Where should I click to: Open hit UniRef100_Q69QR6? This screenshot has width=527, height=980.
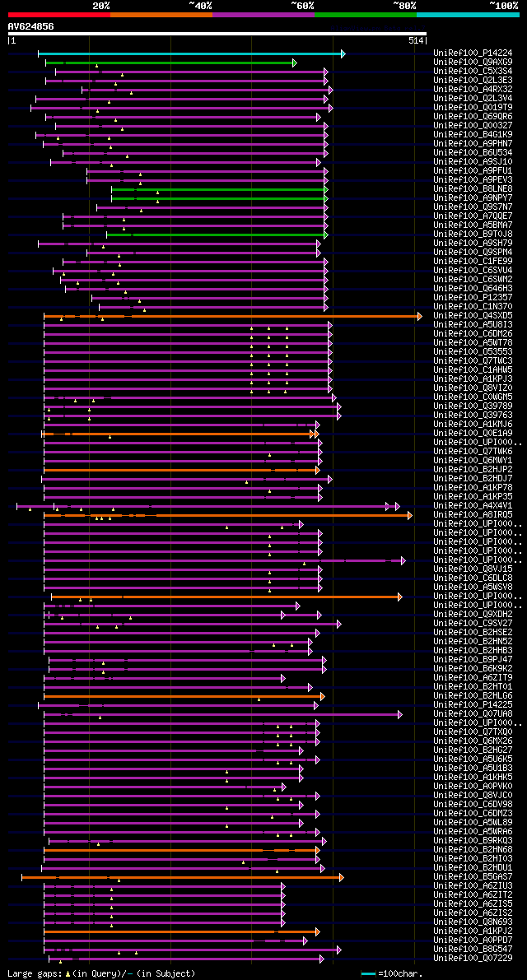pyautogui.click(x=473, y=117)
